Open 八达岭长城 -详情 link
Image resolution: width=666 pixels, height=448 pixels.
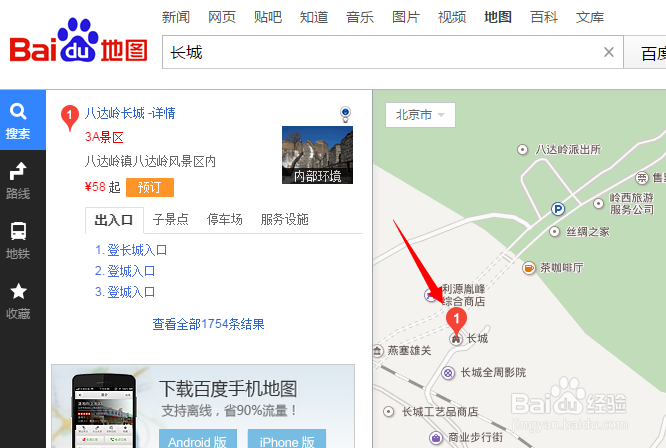pyautogui.click(x=130, y=113)
